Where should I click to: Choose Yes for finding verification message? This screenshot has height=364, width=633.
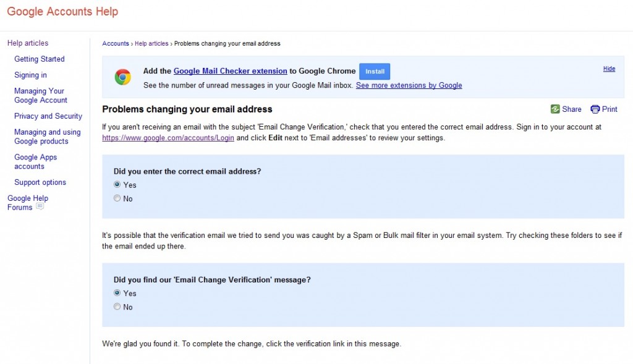[x=117, y=293]
